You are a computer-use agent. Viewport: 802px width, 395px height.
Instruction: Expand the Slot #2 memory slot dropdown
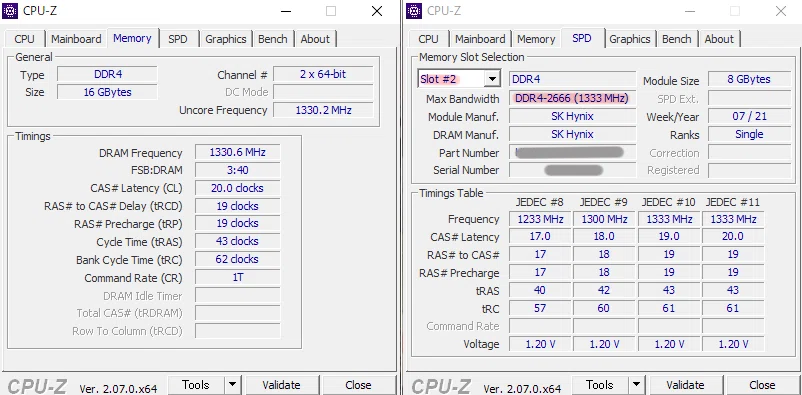[x=493, y=79]
